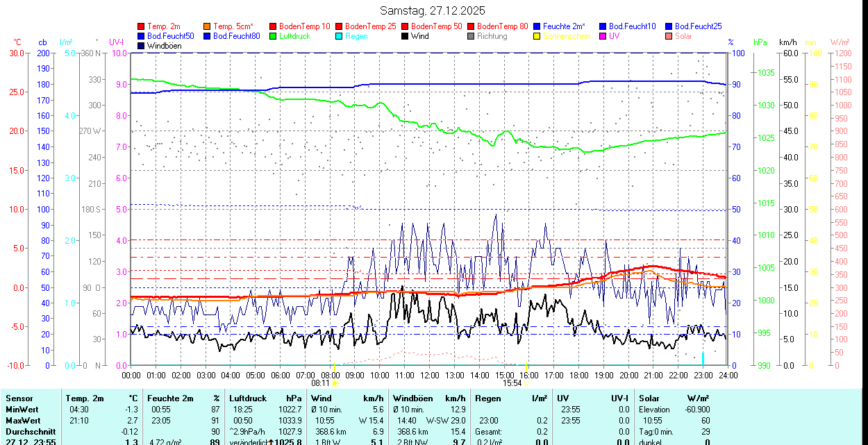The width and height of the screenshot is (868, 445).
Task: Click the cyan Regen legend square
Action: click(x=340, y=36)
